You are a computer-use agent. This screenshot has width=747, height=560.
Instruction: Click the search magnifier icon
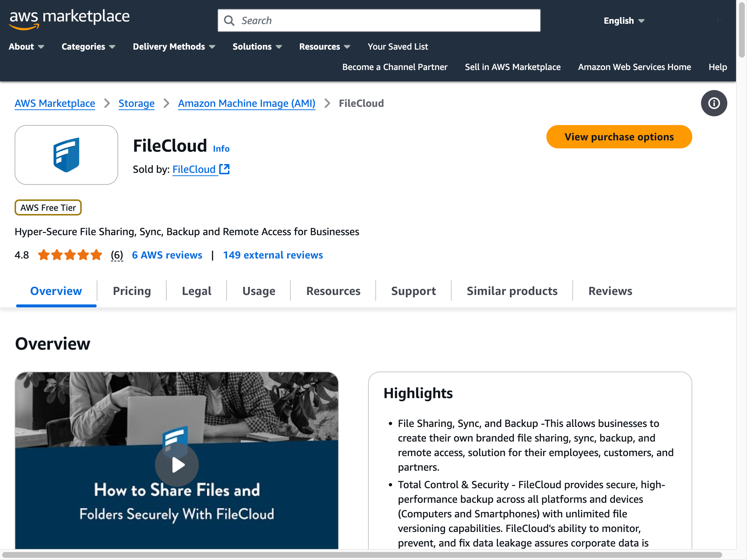point(230,20)
